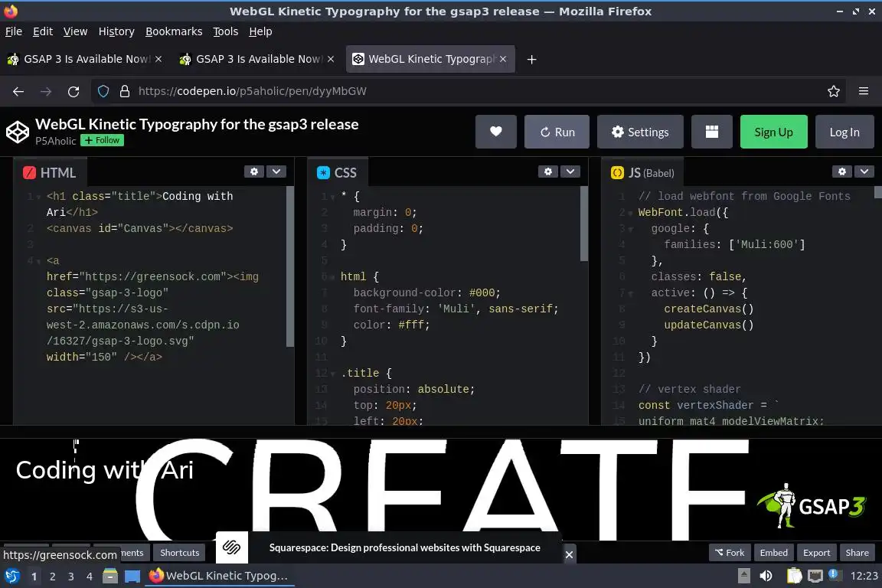Dismiss the Squarespace ad with X
The image size is (882, 588).
pos(570,555)
